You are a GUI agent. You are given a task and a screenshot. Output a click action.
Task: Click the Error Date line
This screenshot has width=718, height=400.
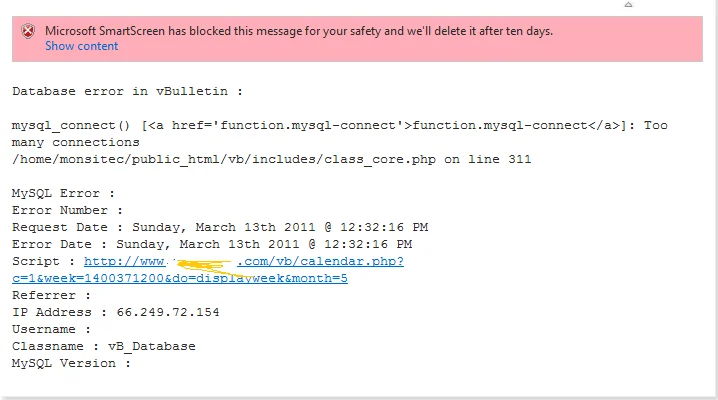point(212,244)
